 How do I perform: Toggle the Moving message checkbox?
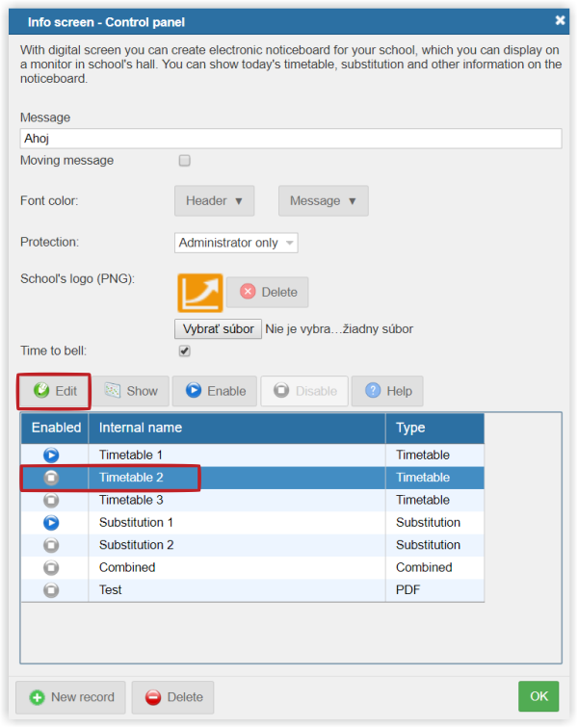click(185, 161)
